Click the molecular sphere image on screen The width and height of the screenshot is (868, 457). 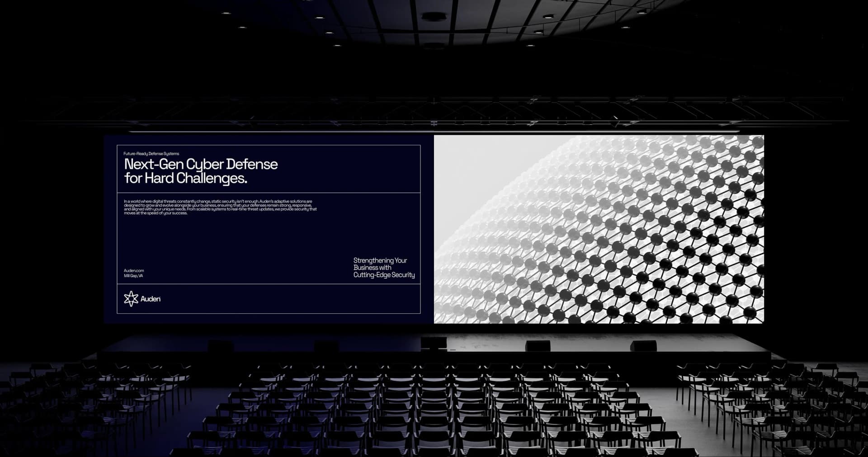[x=599, y=229]
